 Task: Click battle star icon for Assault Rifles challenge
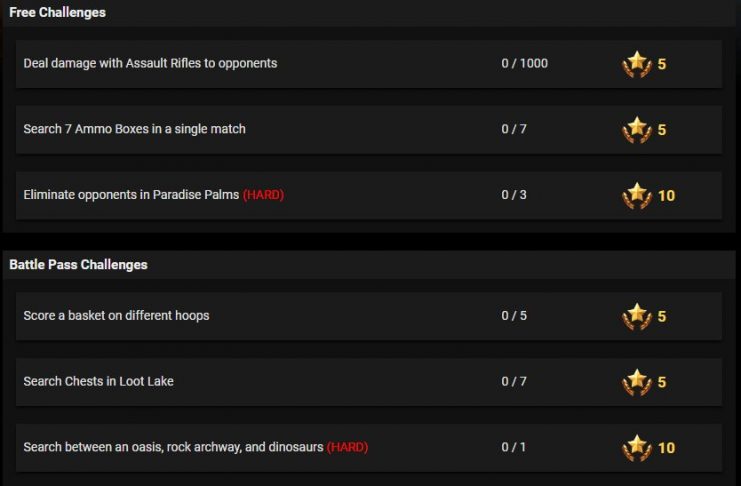tap(637, 64)
